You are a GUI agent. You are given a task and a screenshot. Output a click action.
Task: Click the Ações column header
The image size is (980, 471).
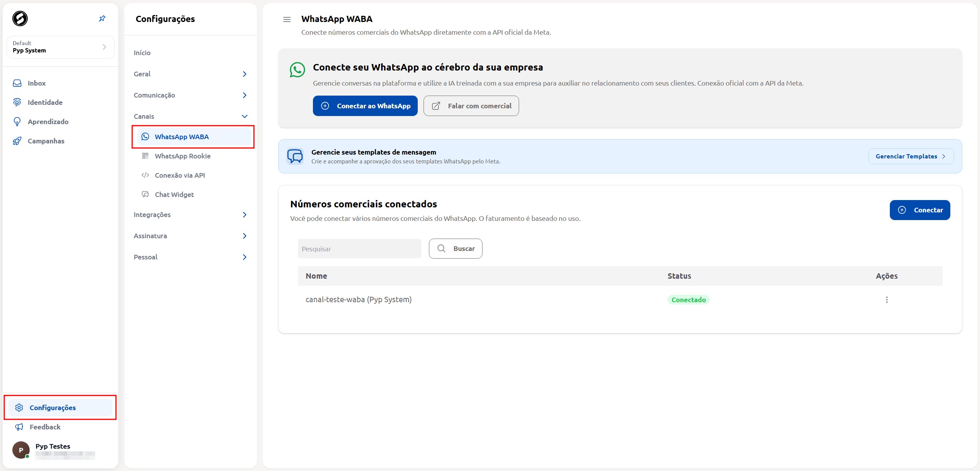point(886,276)
